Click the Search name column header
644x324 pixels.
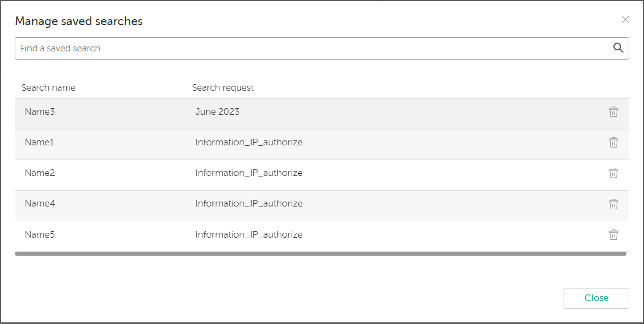click(x=49, y=87)
